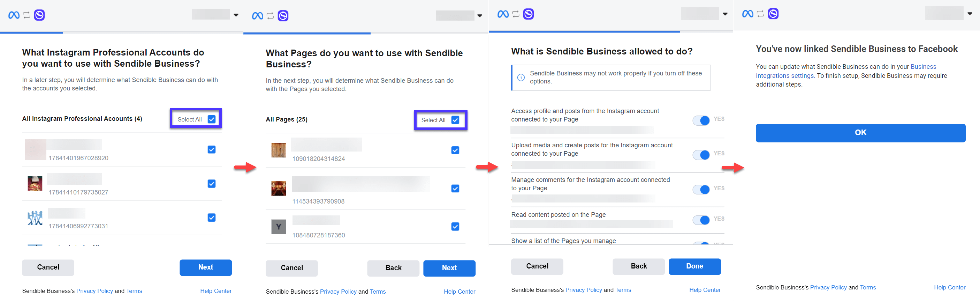The image size is (980, 302).
Task: Open account dropdown in the first panel header
Action: tap(236, 15)
